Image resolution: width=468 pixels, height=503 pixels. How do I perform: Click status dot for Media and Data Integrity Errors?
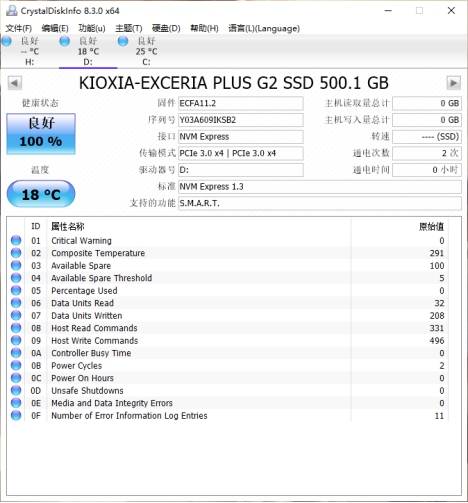[16, 403]
